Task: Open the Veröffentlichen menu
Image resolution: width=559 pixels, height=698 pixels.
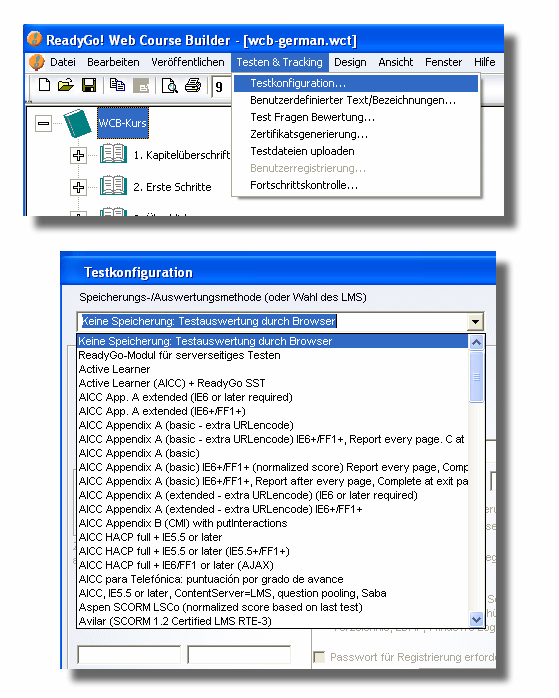Action: (x=188, y=62)
